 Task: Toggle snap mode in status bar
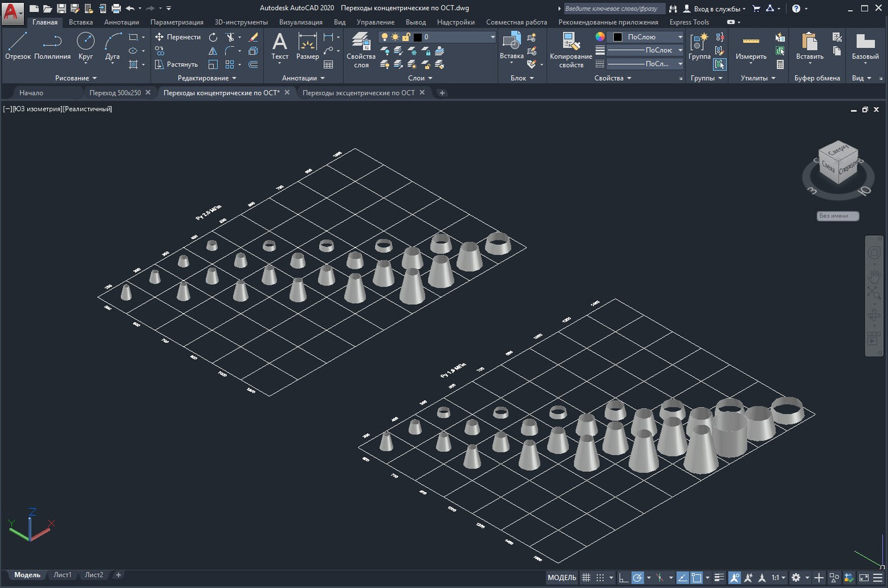point(600,577)
